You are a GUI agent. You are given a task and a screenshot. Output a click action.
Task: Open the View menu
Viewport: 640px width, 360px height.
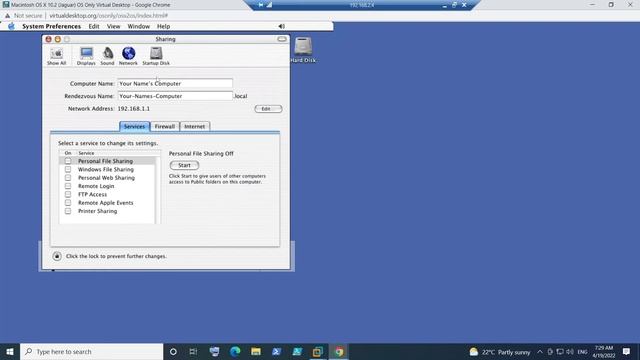pos(113,26)
